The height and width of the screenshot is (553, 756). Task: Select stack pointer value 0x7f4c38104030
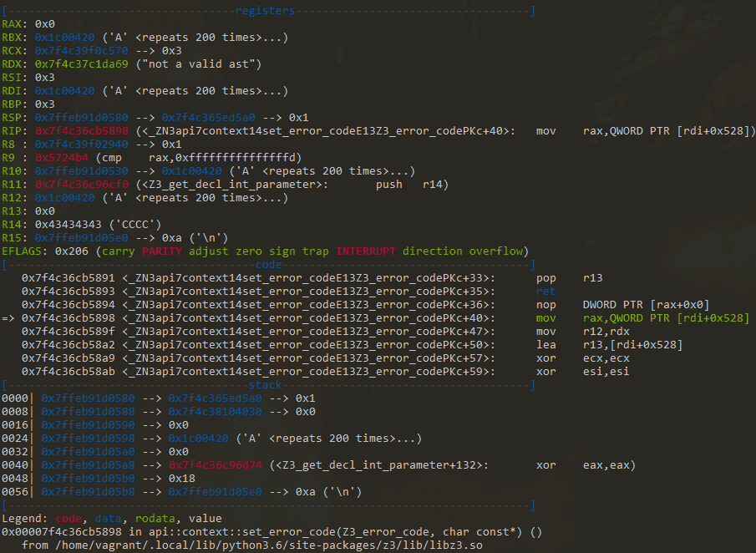click(x=215, y=412)
